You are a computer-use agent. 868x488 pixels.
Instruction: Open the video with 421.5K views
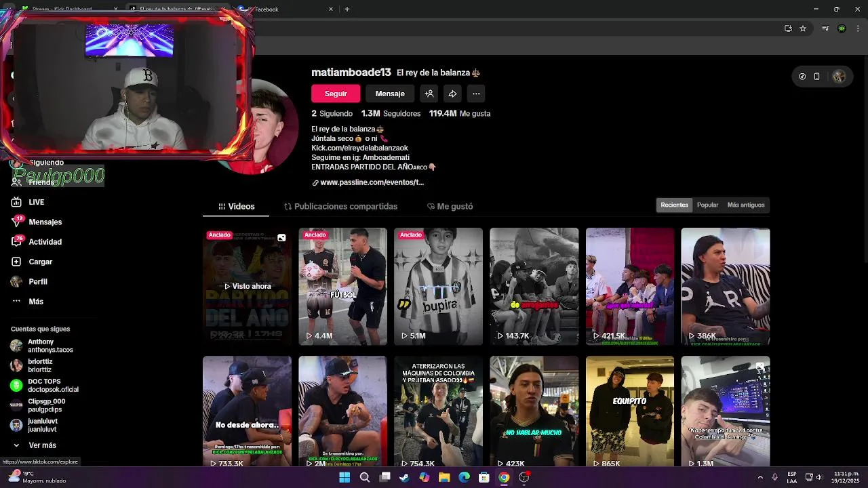[630, 287]
